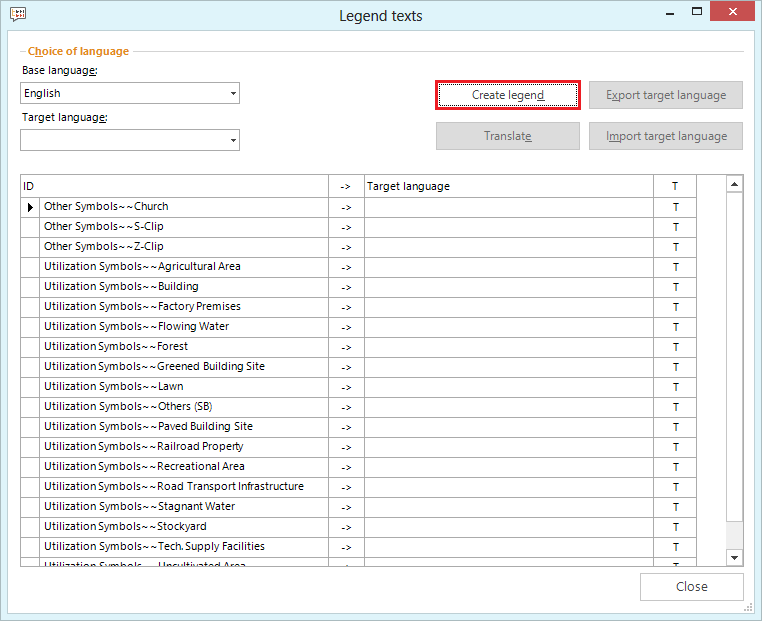
Task: Click the T button for Church row
Action: pos(675,207)
